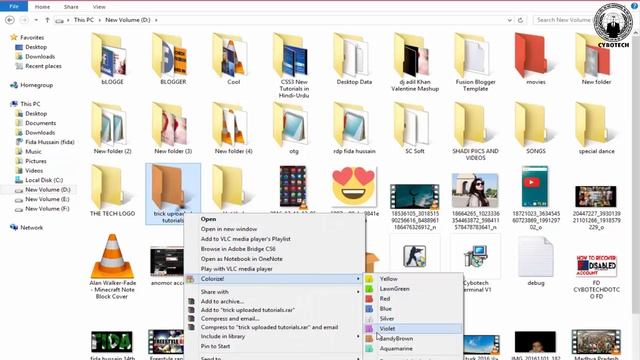Image resolution: width=640 pixels, height=360 pixels.
Task: Open Pictures in the sidebar
Action: tap(36, 161)
